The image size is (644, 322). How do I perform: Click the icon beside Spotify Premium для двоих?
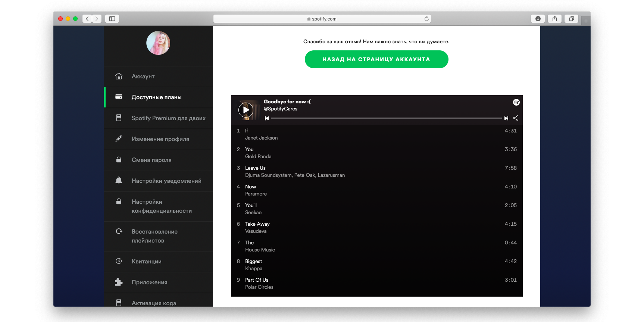(x=119, y=118)
